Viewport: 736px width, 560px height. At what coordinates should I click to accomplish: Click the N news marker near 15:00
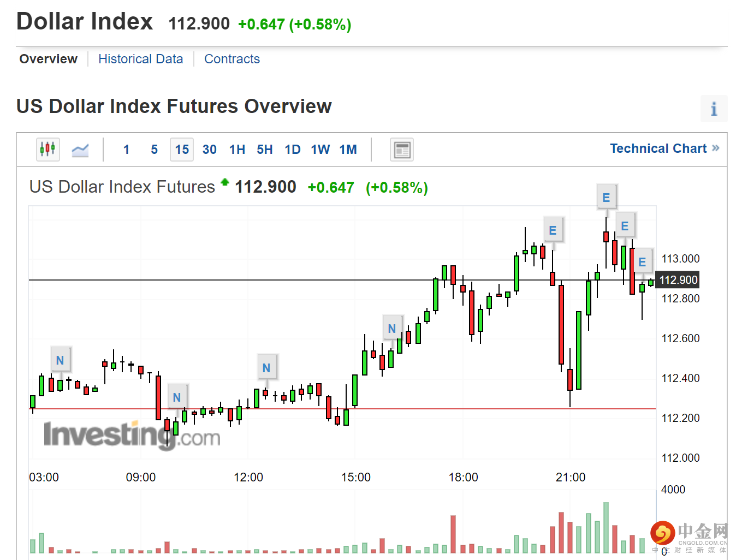pyautogui.click(x=392, y=329)
